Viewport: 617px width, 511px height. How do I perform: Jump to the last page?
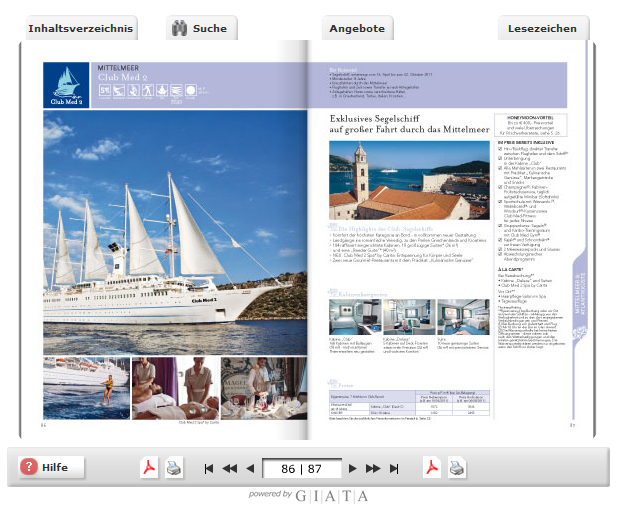[x=394, y=468]
